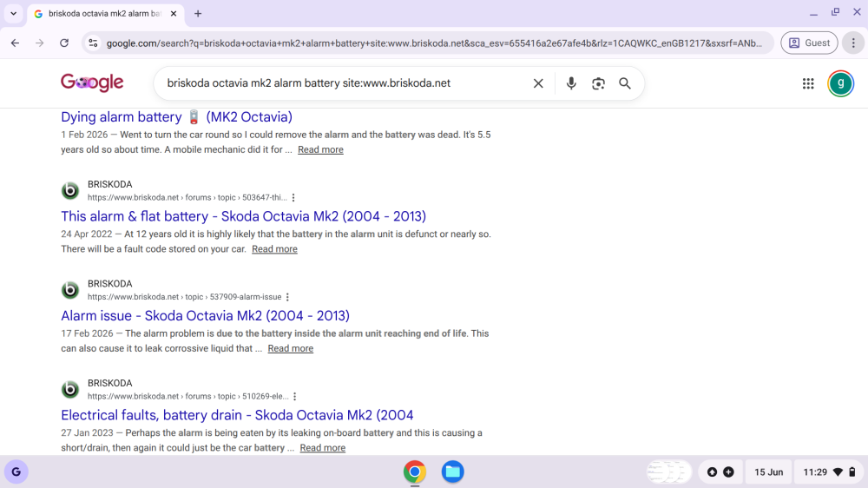Open more options for the 537909-alarm-issue result
868x488 pixels.
[x=287, y=297]
